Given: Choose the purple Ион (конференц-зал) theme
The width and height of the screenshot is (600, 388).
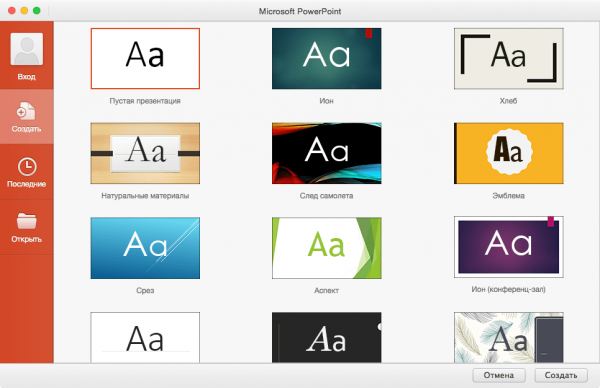Looking at the screenshot, I should [509, 247].
